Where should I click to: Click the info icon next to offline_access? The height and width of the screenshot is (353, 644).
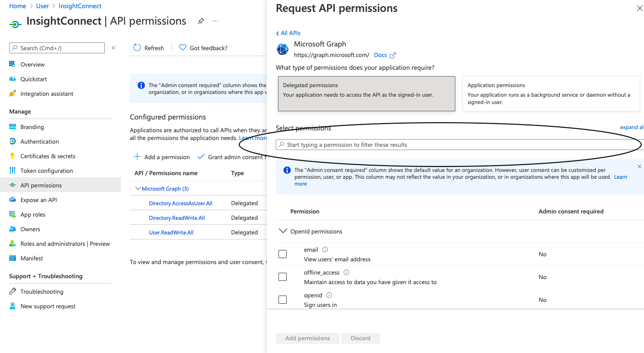(x=346, y=272)
